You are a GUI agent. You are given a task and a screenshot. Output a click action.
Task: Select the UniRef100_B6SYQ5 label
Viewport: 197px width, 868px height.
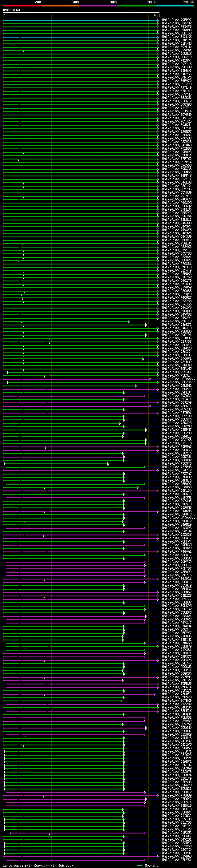(x=176, y=94)
